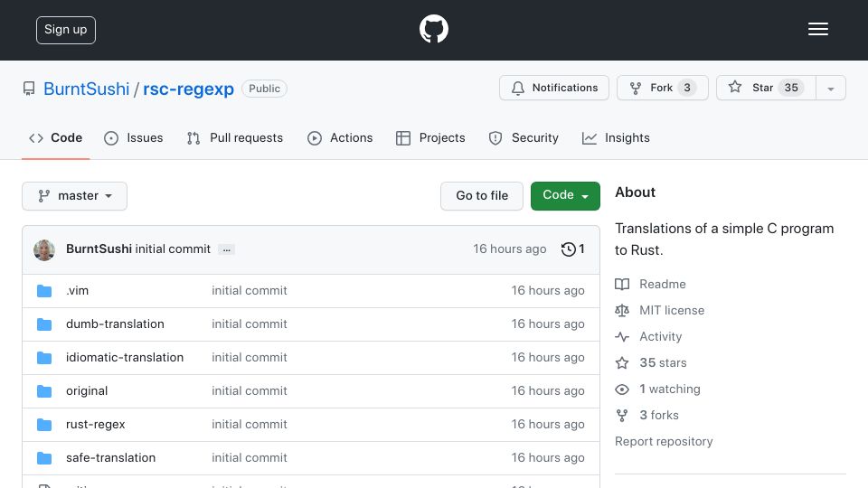Click the About section heading

(635, 192)
